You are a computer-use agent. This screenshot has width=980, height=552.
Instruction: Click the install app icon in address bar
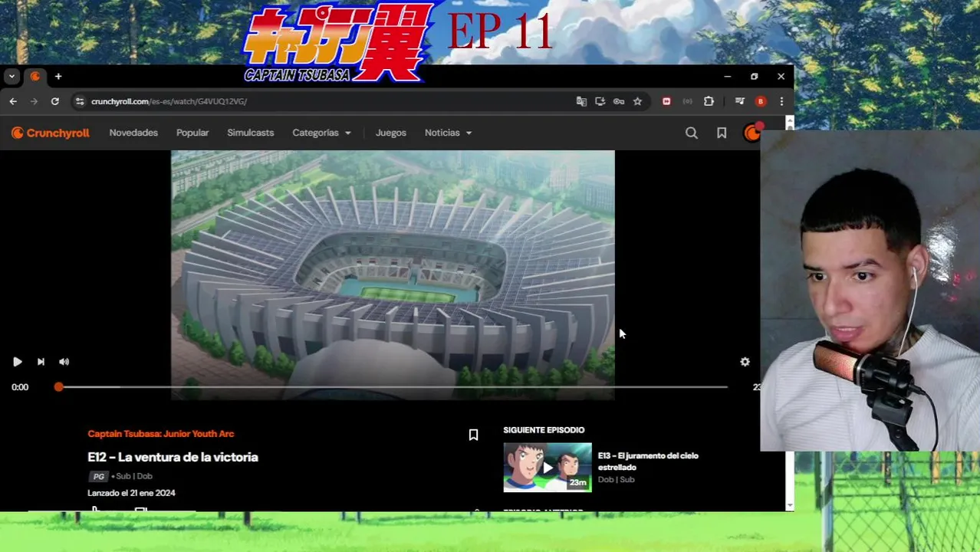600,101
